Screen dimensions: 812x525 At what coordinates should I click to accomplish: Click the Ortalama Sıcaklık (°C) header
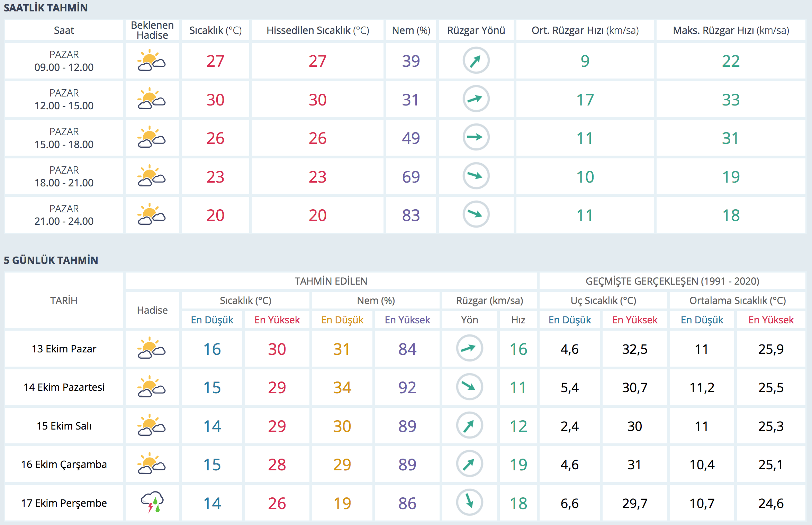click(x=737, y=301)
